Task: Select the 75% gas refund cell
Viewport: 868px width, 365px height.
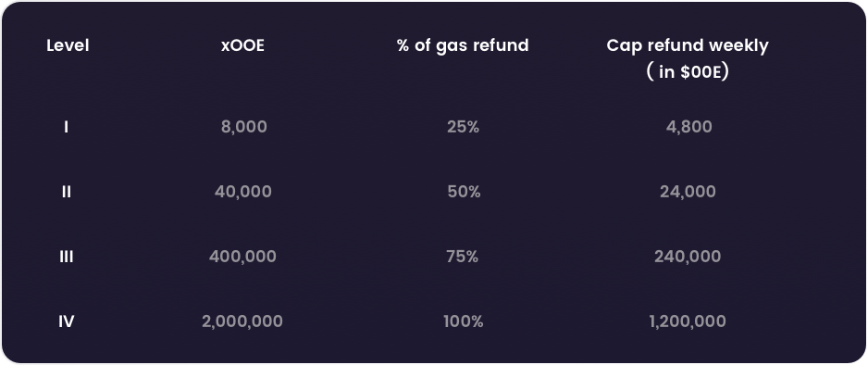Action: pos(463,257)
